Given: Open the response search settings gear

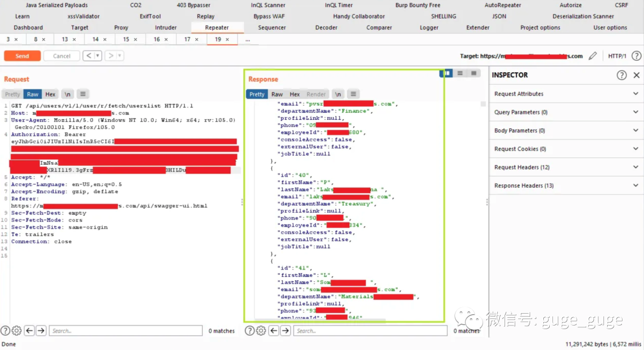Looking at the screenshot, I should pos(261,331).
